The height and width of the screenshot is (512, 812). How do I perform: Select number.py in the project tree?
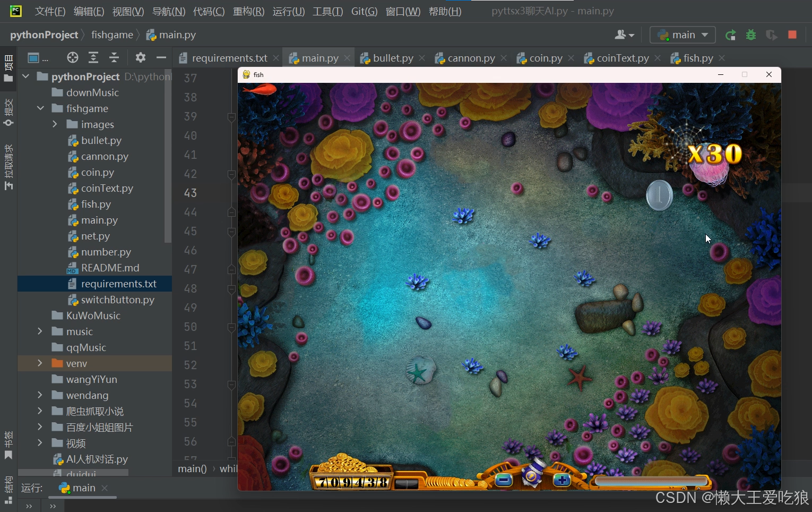point(106,252)
